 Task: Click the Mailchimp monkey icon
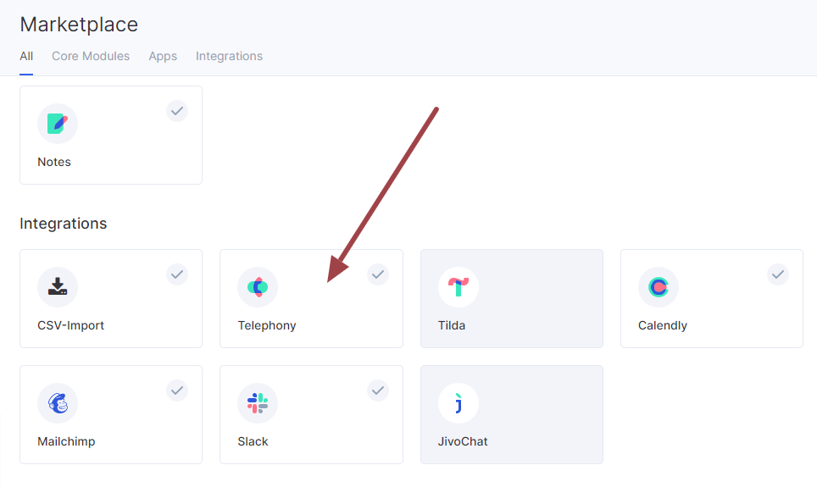tap(58, 403)
